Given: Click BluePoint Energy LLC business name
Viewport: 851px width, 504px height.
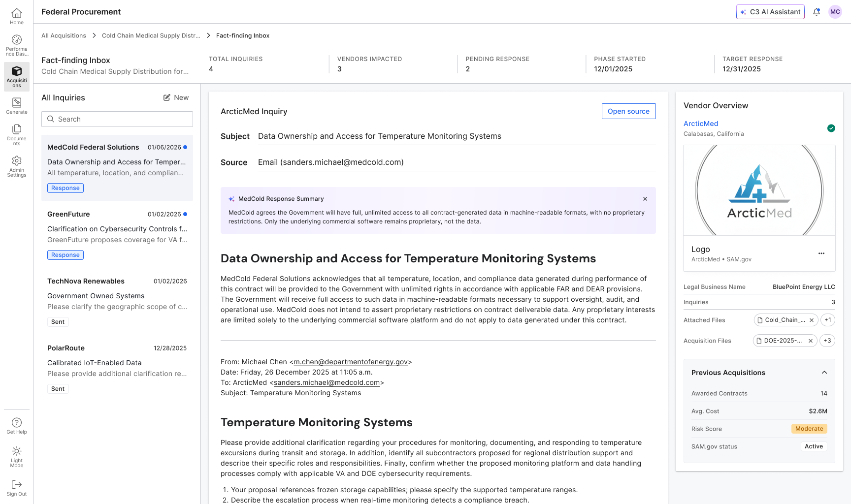Looking at the screenshot, I should 804,287.
